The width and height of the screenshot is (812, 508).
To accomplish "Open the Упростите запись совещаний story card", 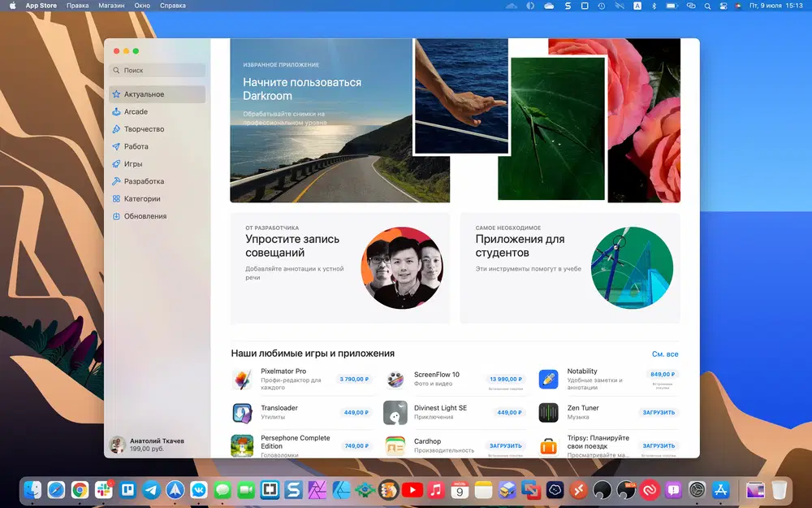I will click(x=340, y=268).
